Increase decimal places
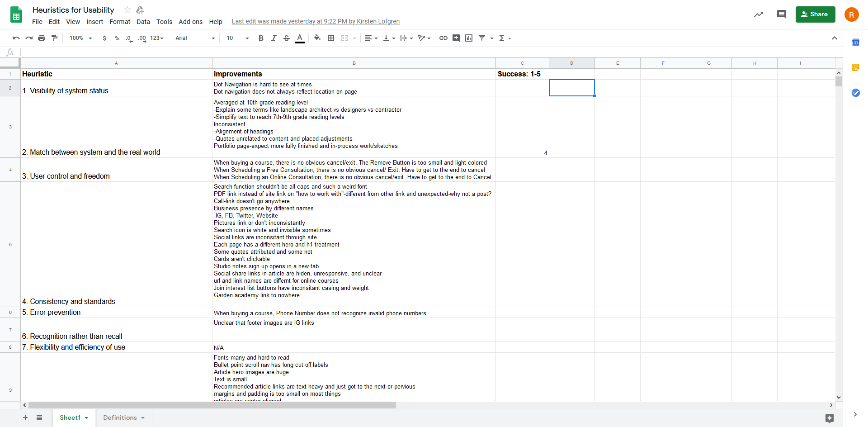The width and height of the screenshot is (868, 427). (x=142, y=38)
